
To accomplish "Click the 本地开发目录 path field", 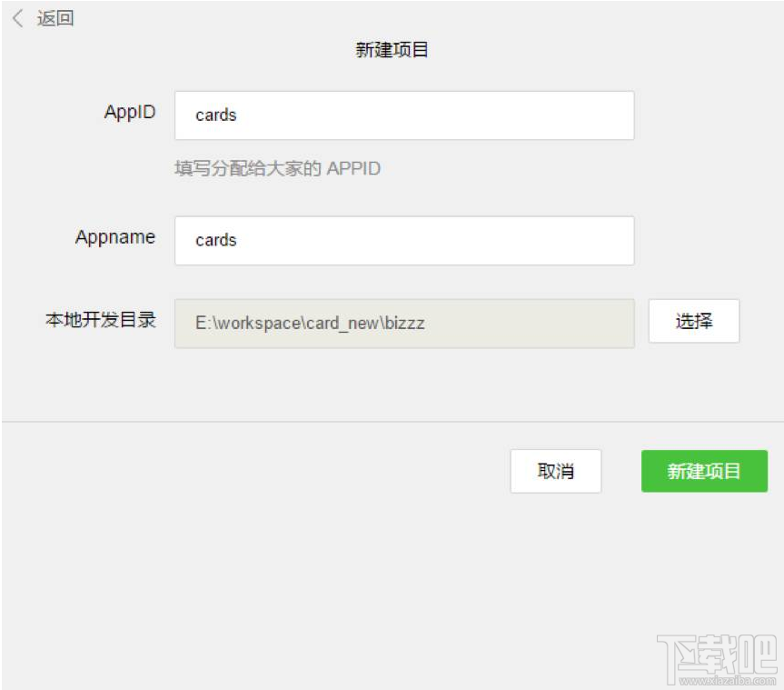I will pyautogui.click(x=404, y=324).
